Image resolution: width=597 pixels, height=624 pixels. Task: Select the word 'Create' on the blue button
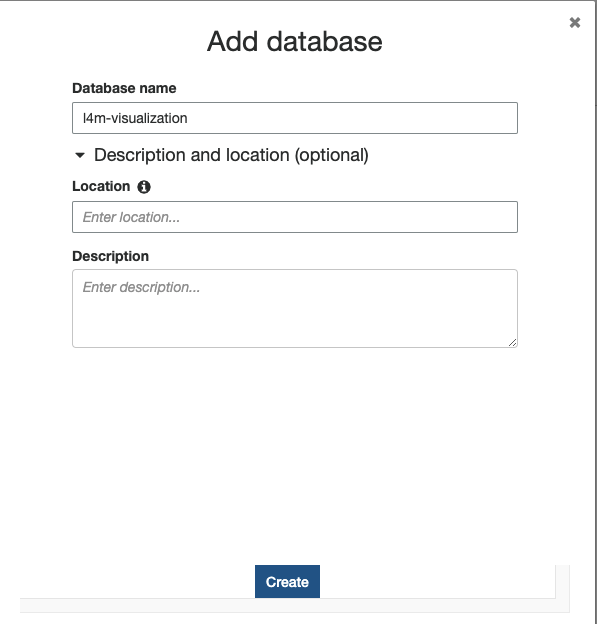point(287,582)
